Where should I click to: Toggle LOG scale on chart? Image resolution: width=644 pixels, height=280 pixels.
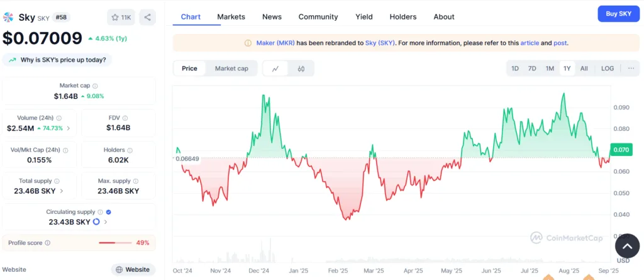[608, 69]
